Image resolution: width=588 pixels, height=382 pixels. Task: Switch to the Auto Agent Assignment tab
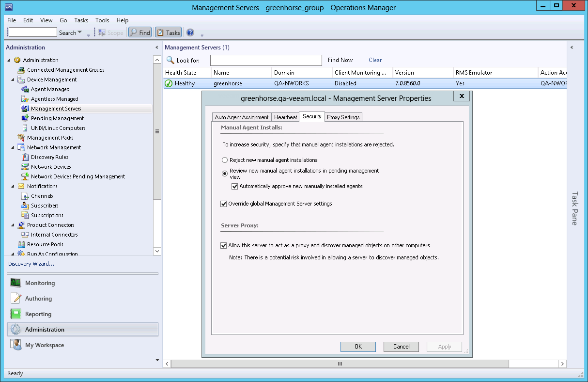(x=242, y=117)
